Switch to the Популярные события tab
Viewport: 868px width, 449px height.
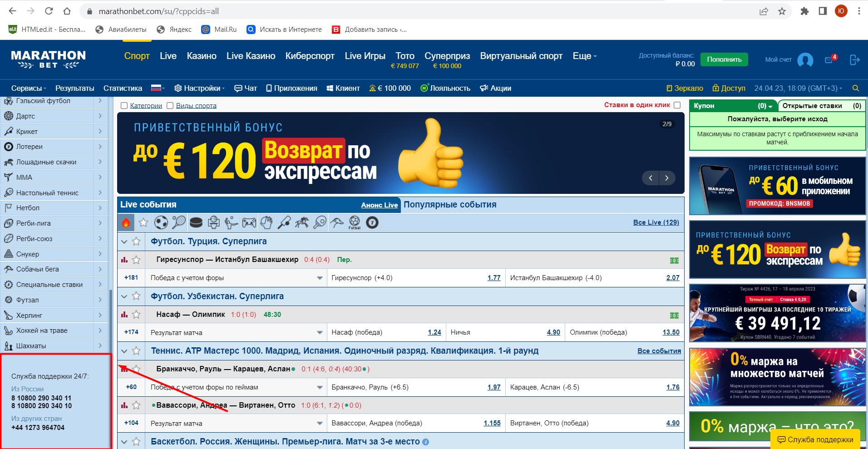[x=449, y=205]
